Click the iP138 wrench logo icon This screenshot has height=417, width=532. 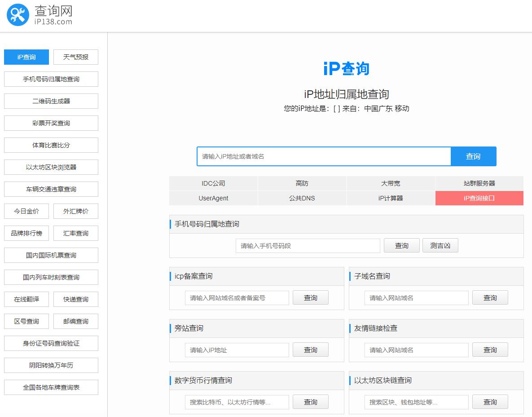pyautogui.click(x=17, y=15)
